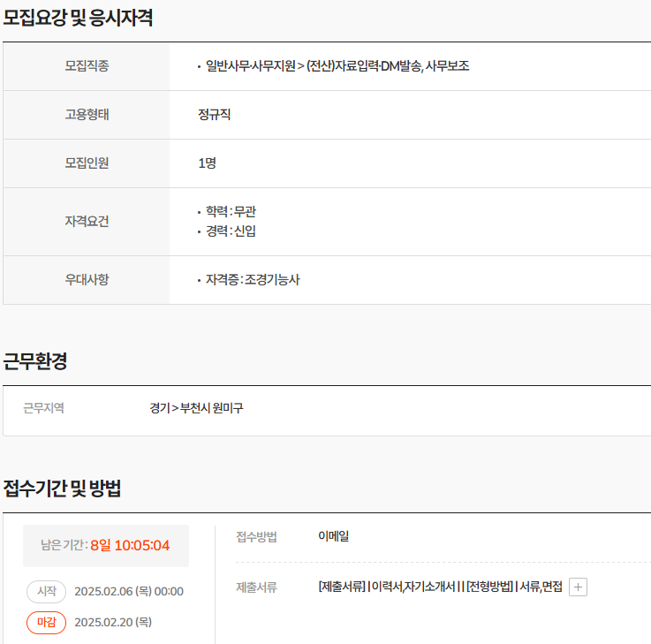The image size is (651, 644).
Task: Click the 접수방법 label
Action: pyautogui.click(x=256, y=537)
